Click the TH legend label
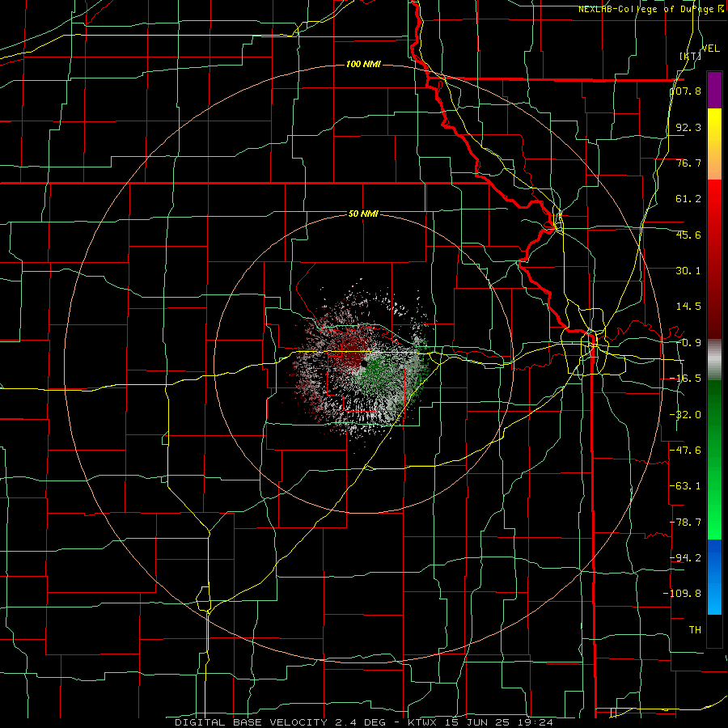This screenshot has width=728, height=728. click(x=695, y=629)
